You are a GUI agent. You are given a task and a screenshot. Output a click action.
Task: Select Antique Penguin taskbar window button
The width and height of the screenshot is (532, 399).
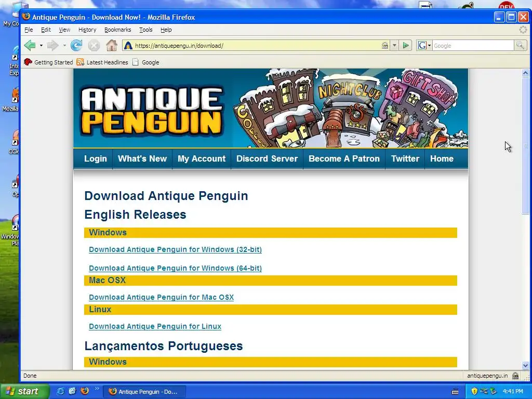pyautogui.click(x=144, y=392)
